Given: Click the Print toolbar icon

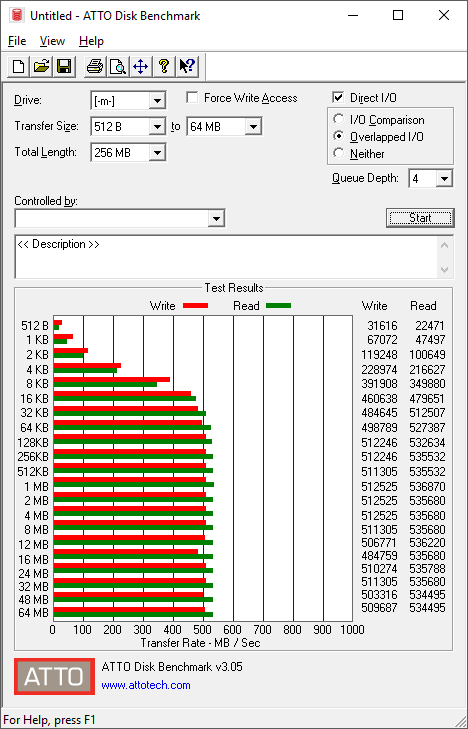Looking at the screenshot, I should pyautogui.click(x=95, y=66).
